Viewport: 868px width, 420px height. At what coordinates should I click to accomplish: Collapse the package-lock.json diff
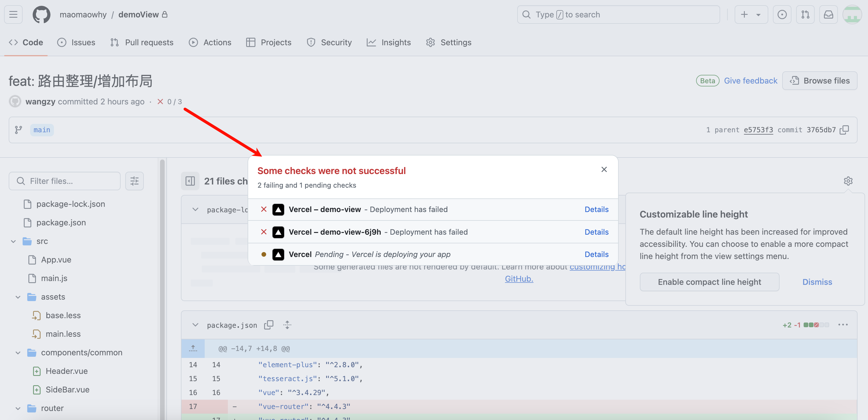[x=195, y=209]
